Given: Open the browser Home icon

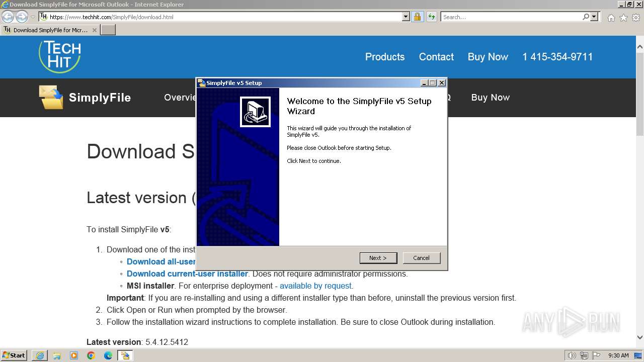Looking at the screenshot, I should (611, 18).
